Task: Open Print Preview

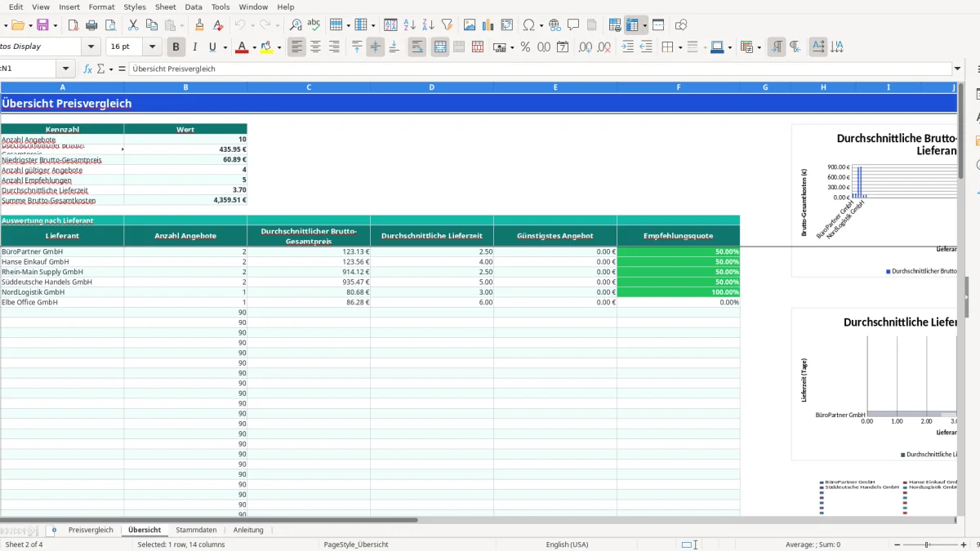Action: pos(111,25)
